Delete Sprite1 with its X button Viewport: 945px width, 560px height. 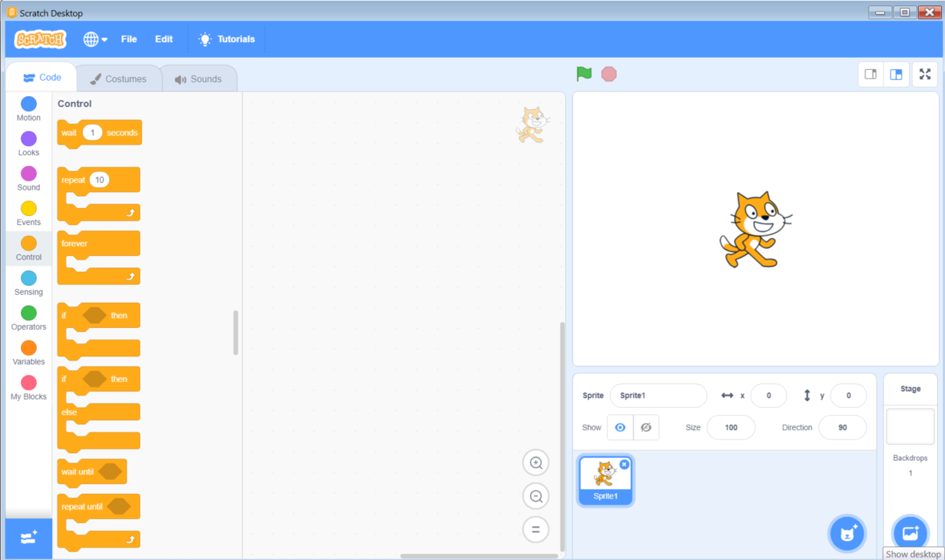coord(625,464)
